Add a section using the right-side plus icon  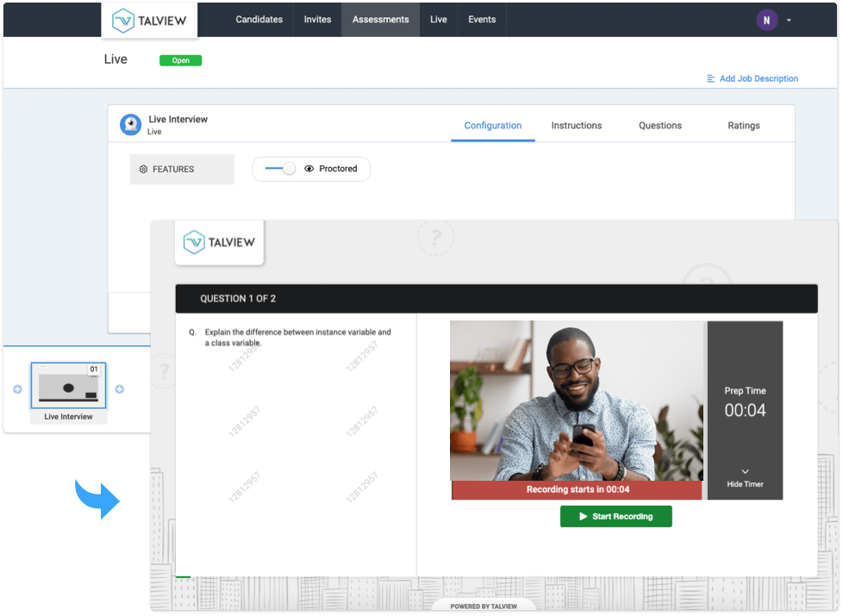121,390
